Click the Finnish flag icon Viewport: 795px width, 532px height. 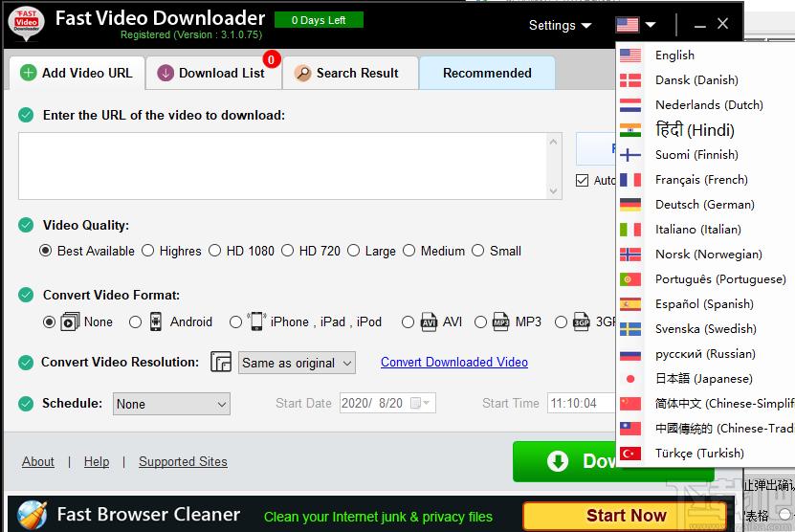tap(630, 155)
